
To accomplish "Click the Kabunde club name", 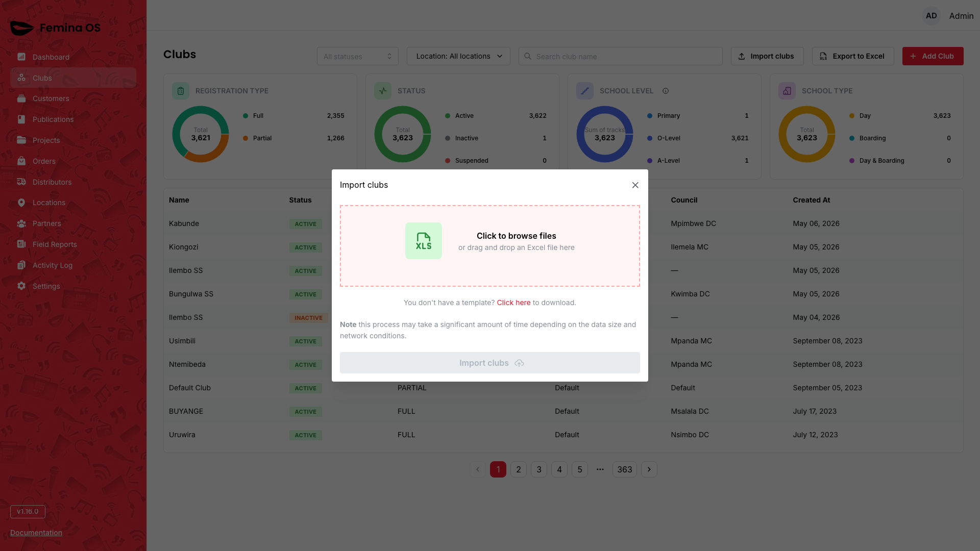I will point(184,223).
